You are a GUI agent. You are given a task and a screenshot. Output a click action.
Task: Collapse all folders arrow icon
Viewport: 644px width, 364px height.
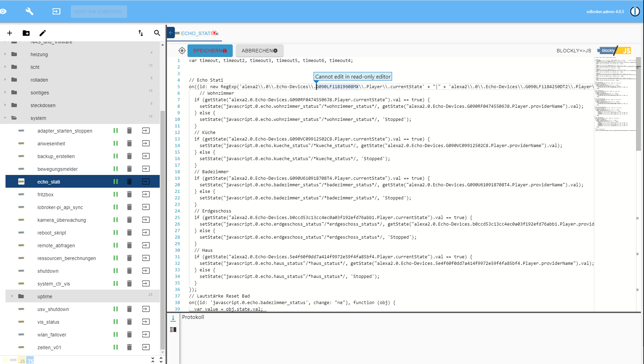click(153, 360)
